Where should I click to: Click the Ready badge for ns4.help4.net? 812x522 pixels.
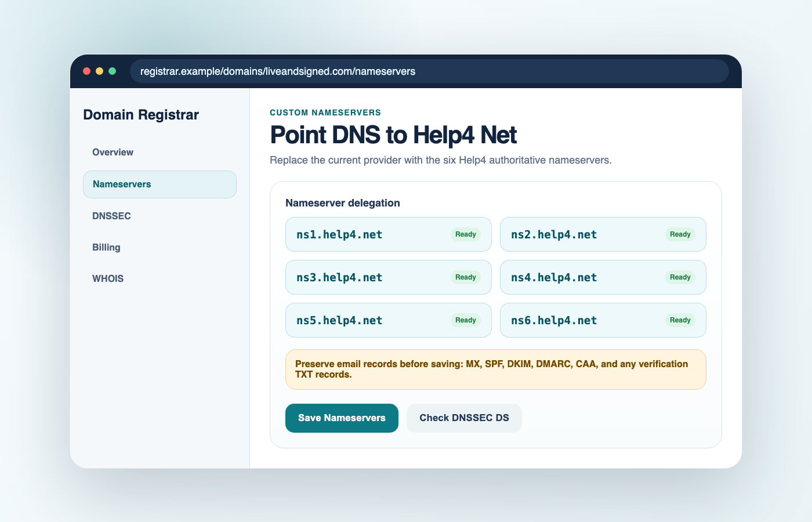[x=680, y=277]
